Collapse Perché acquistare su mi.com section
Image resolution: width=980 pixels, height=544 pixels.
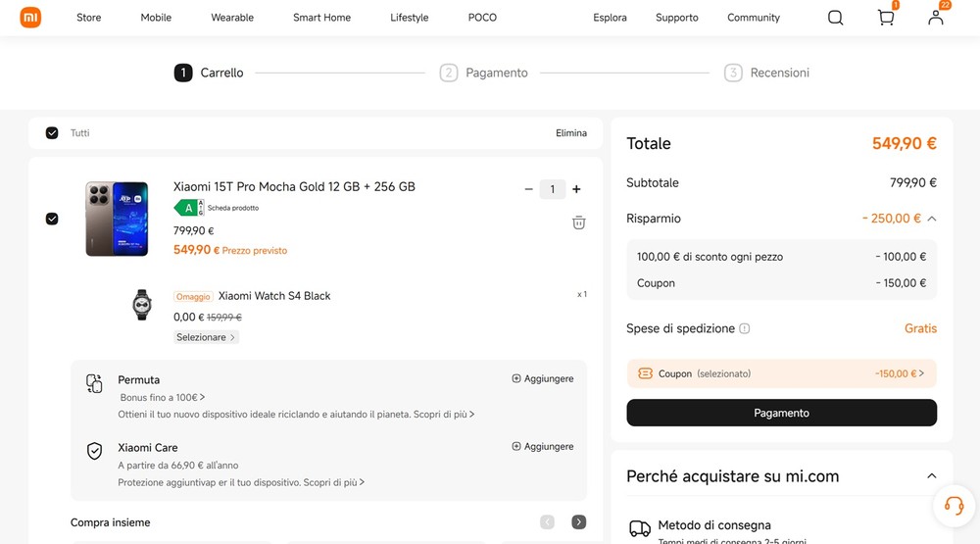931,476
